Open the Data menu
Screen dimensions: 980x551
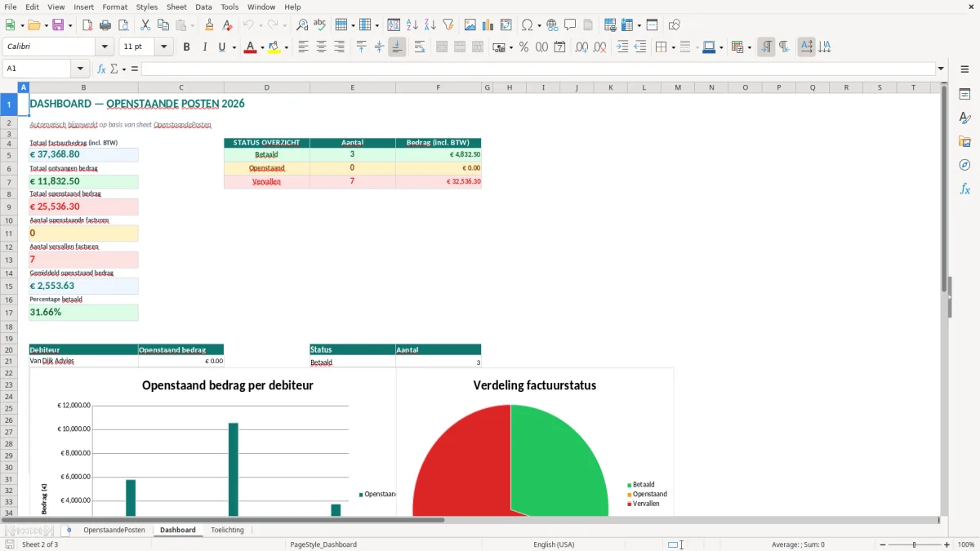[x=203, y=7]
